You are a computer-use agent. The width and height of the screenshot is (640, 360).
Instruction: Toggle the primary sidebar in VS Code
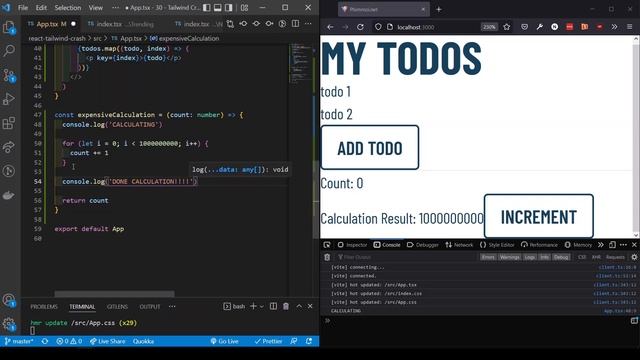[x=207, y=7]
